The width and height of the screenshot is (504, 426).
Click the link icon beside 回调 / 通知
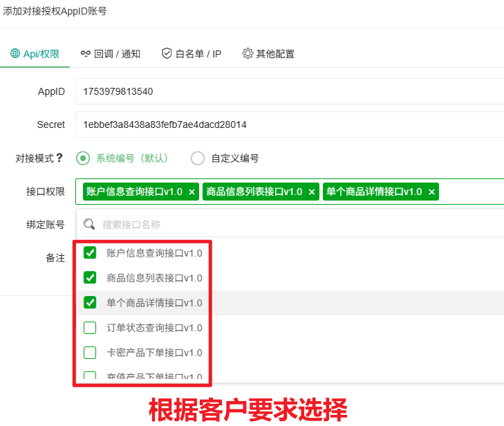click(x=85, y=54)
